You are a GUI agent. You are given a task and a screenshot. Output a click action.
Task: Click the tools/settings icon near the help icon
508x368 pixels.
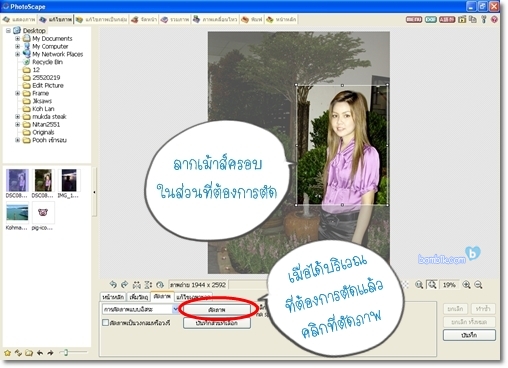click(484, 20)
